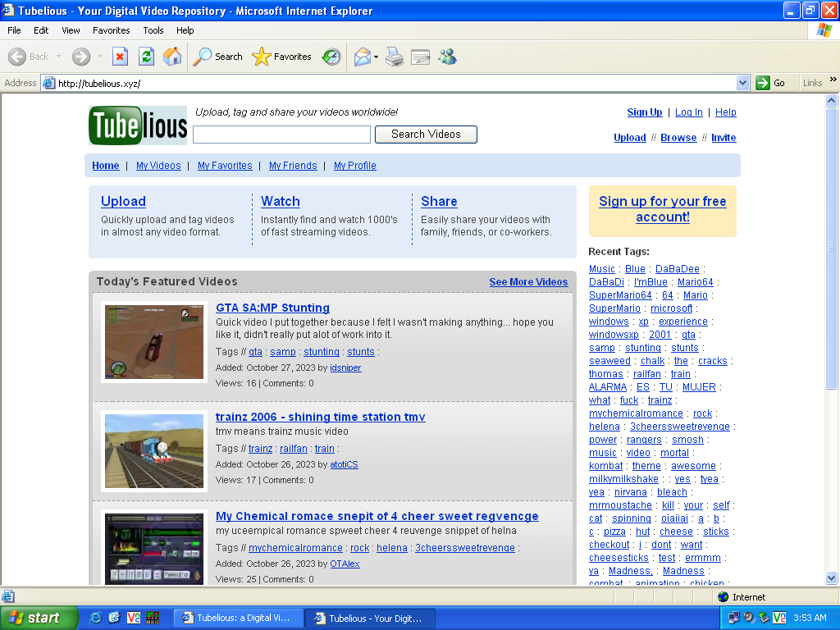Open the page Edit tool
The image size is (840, 630).
point(420,56)
